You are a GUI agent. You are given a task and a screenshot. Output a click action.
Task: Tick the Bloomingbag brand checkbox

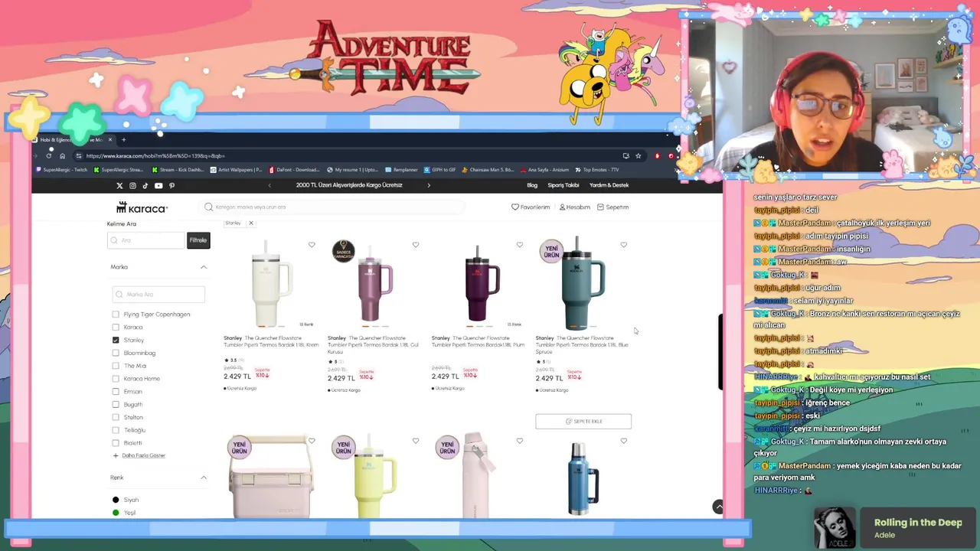pos(116,353)
